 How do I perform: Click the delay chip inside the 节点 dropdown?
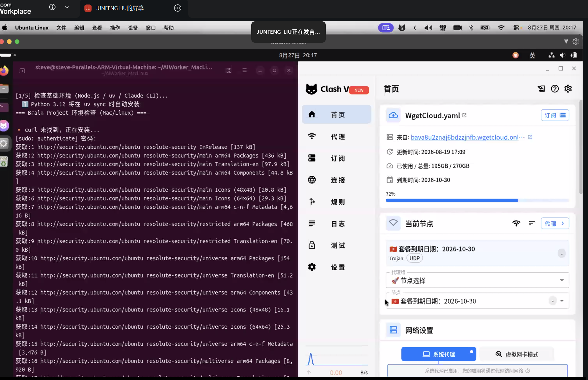(x=552, y=301)
